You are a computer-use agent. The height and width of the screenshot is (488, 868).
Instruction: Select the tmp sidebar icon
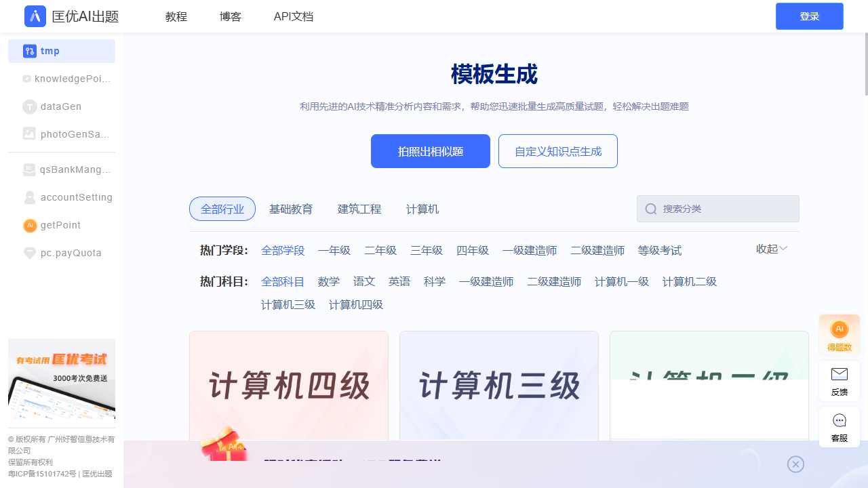click(30, 52)
